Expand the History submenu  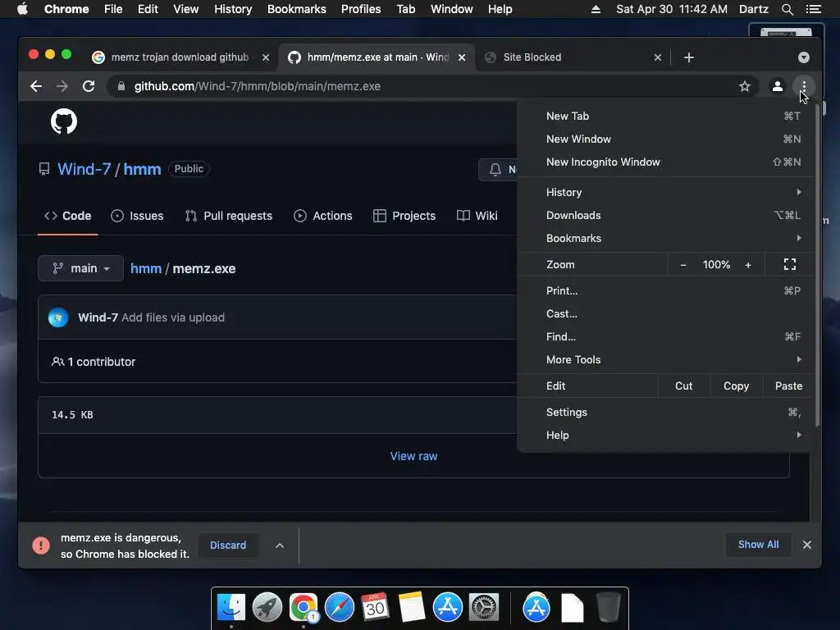(666, 192)
